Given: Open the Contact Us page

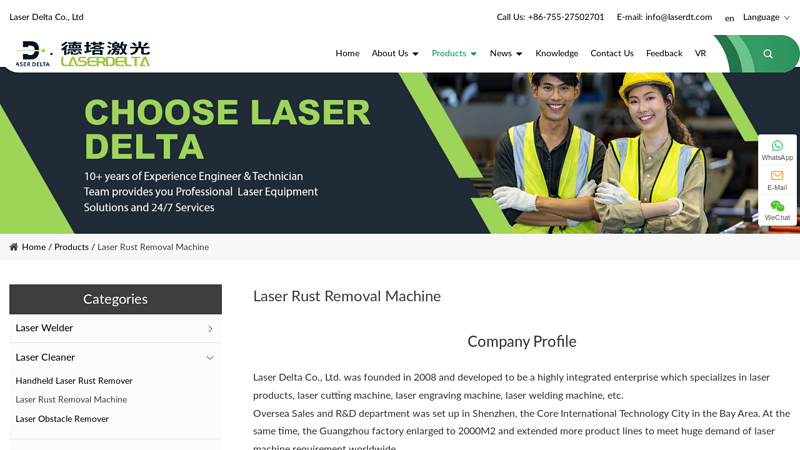Looking at the screenshot, I should tap(612, 54).
